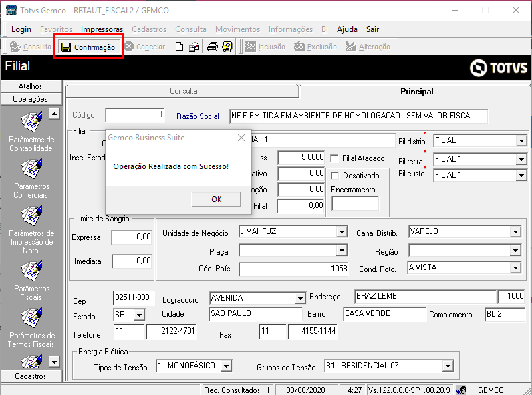Click the Imediata limit field

pos(131,261)
